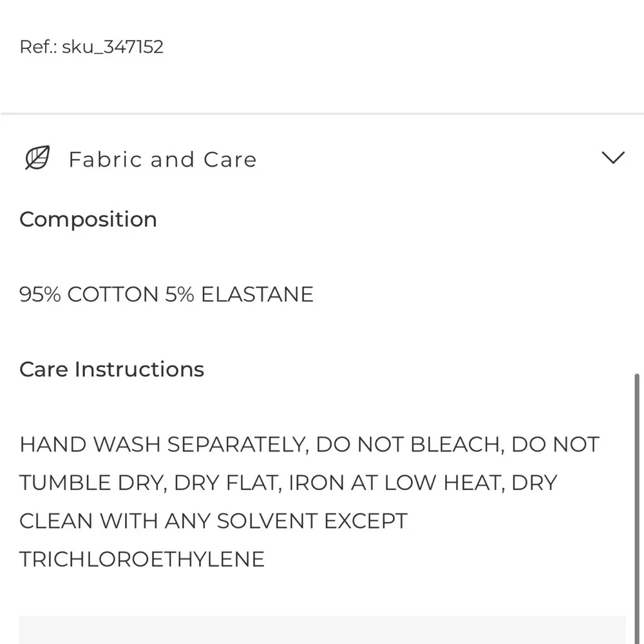Image resolution: width=644 pixels, height=644 pixels.
Task: Click the CLEAN WITH ANY SOLVENT EXCEPT line
Action: (213, 520)
